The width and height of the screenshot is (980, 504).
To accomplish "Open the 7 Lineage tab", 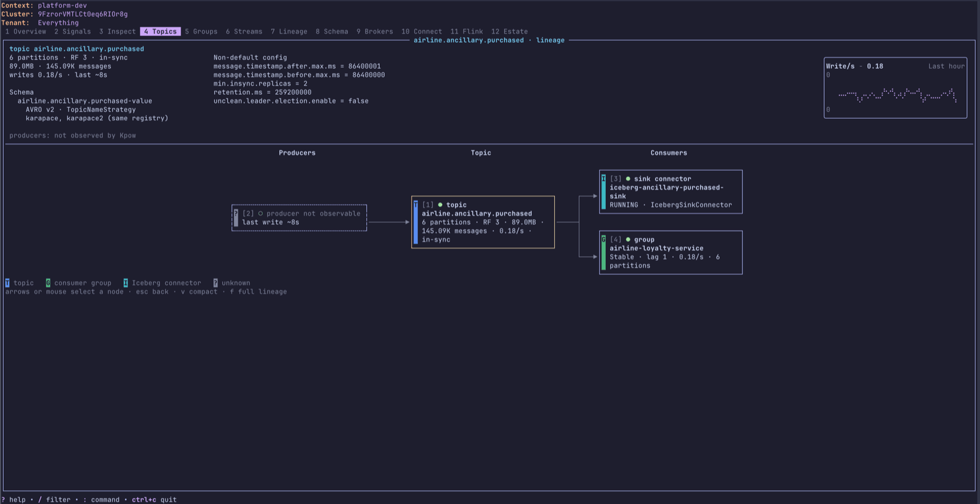I will click(x=289, y=32).
